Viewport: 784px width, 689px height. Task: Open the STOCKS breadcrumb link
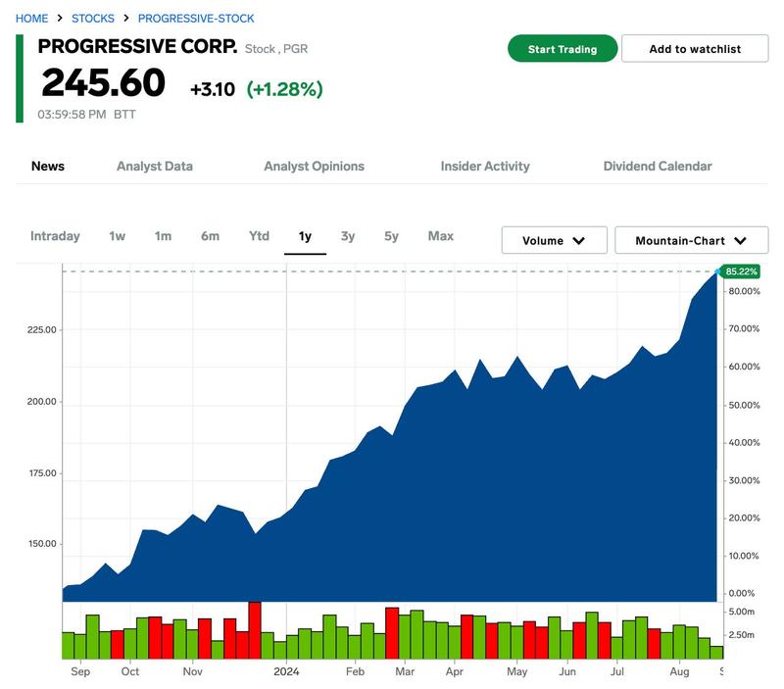pyautogui.click(x=93, y=19)
